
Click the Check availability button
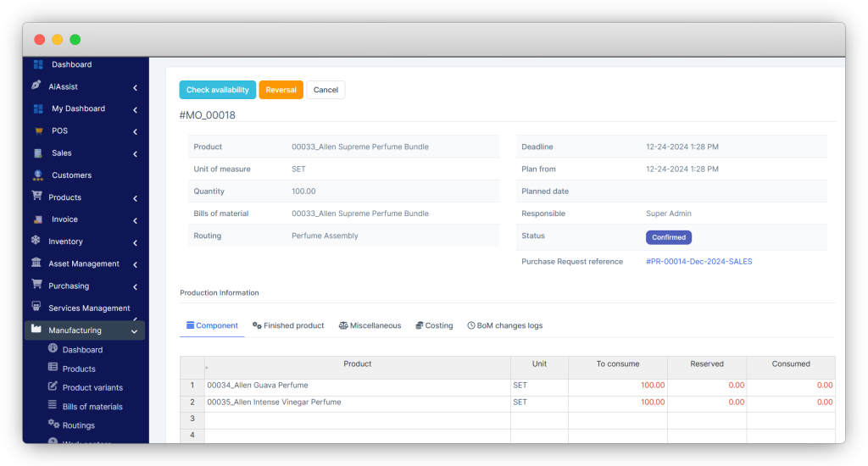pyautogui.click(x=217, y=90)
